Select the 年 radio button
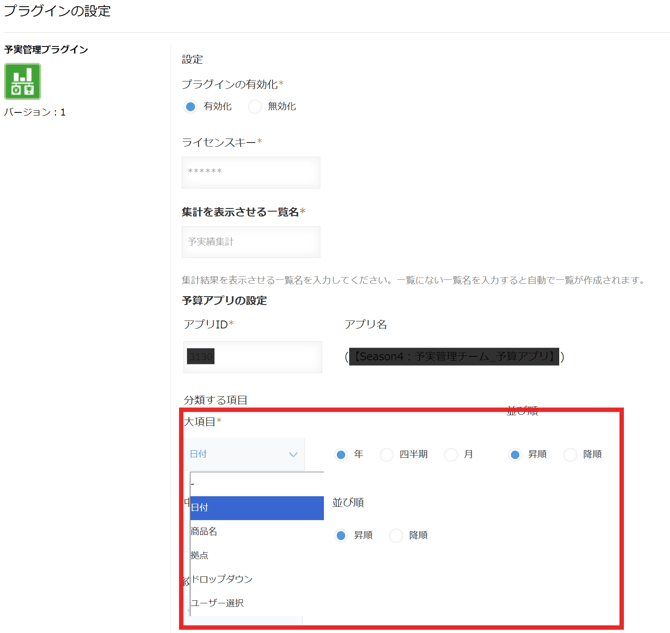 point(341,455)
